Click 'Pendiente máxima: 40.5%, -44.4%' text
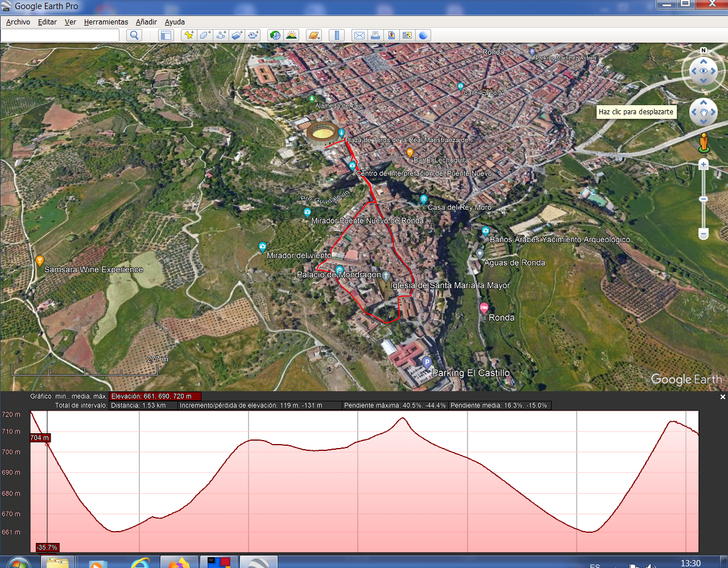This screenshot has width=728, height=568. 395,405
